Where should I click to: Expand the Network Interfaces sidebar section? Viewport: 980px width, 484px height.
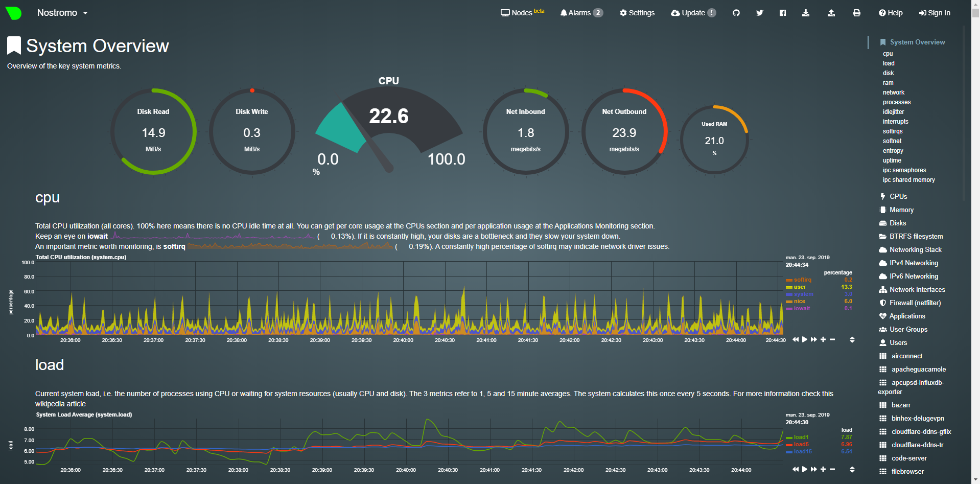(917, 289)
